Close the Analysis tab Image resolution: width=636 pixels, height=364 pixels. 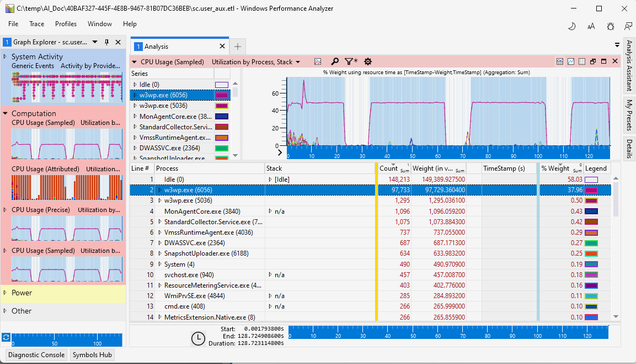pyautogui.click(x=222, y=46)
